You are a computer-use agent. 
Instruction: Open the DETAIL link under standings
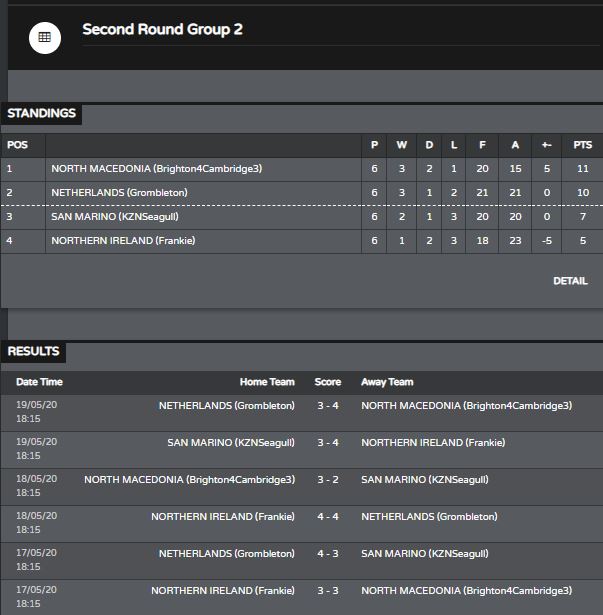(x=570, y=281)
